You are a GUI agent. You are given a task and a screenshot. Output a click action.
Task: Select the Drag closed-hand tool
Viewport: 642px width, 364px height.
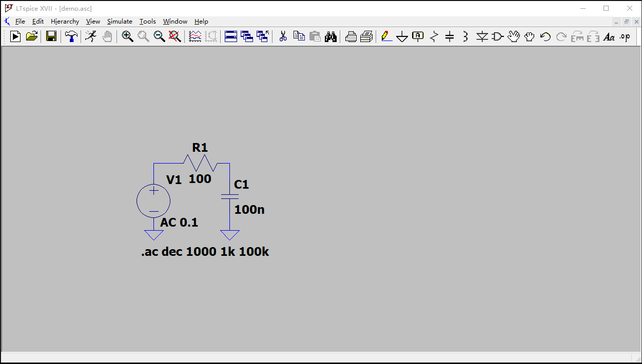(530, 36)
